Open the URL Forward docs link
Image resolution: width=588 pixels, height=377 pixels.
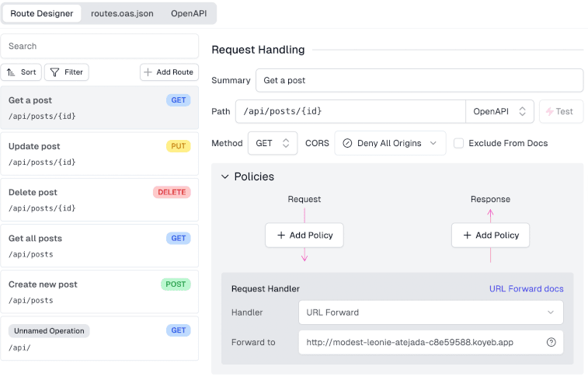[x=526, y=288]
